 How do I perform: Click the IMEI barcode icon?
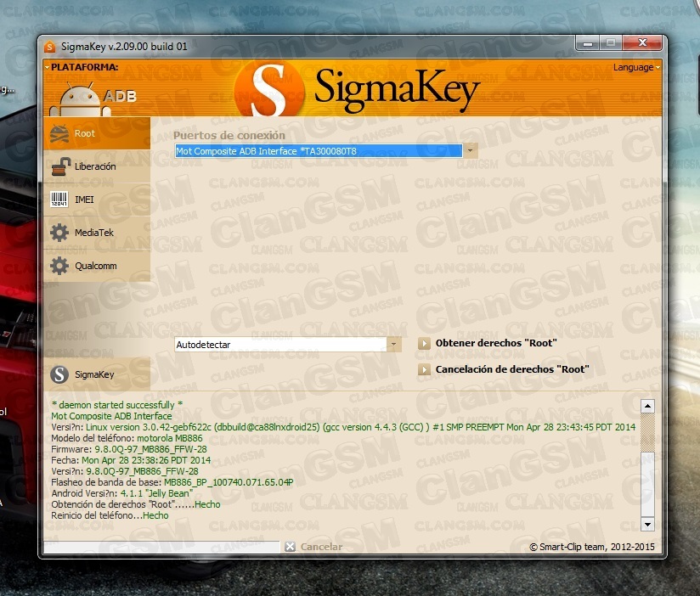(59, 200)
